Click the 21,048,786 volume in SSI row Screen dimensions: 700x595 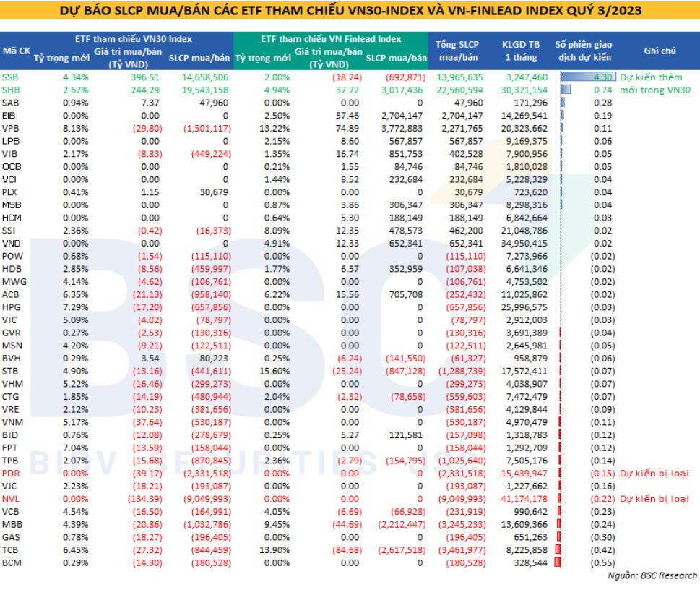[524, 231]
